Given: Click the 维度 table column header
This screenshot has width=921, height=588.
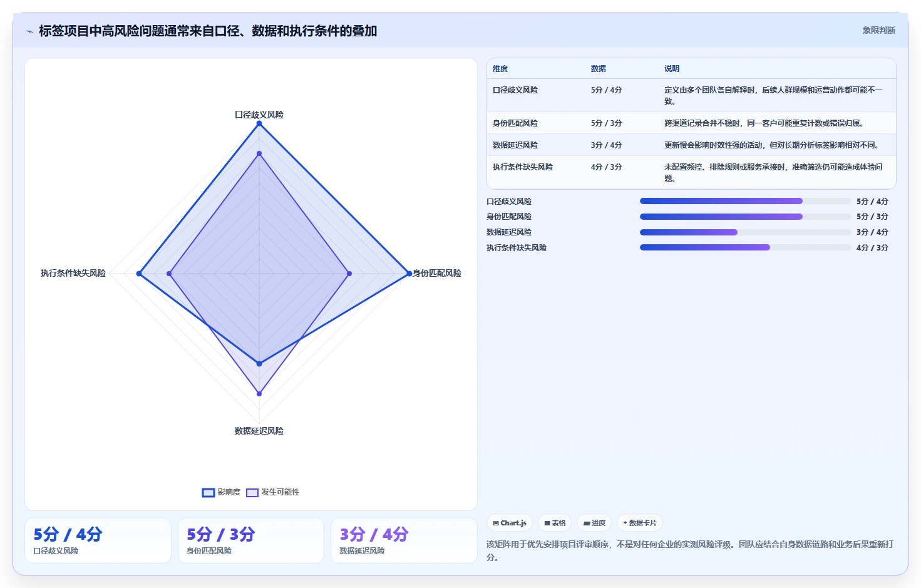Looking at the screenshot, I should coord(500,69).
